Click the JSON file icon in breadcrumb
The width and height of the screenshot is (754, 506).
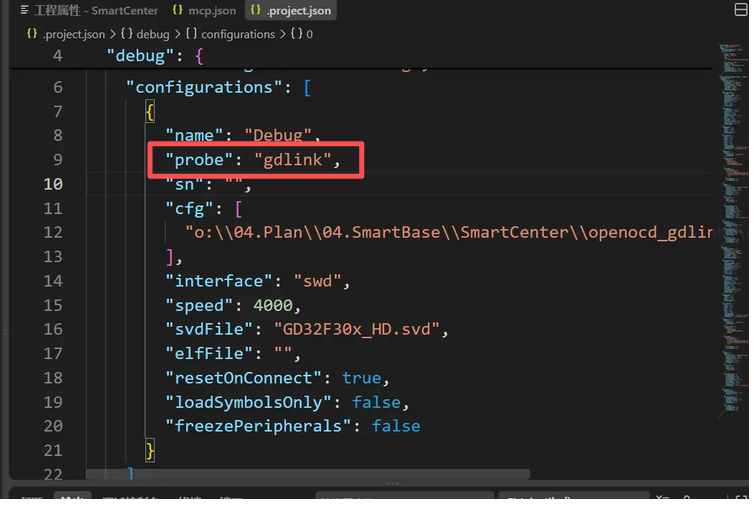[32, 34]
